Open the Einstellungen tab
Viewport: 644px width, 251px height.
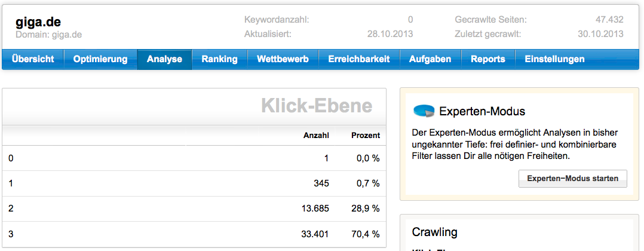point(554,59)
